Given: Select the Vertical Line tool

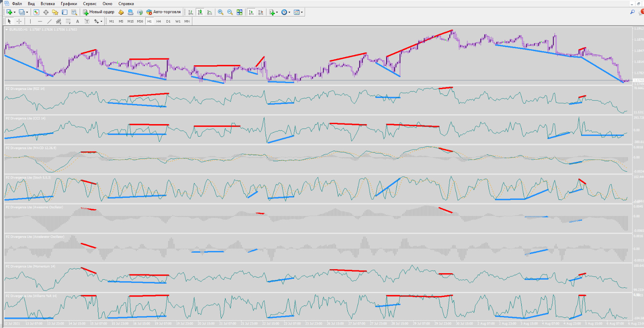Looking at the screenshot, I should 30,21.
